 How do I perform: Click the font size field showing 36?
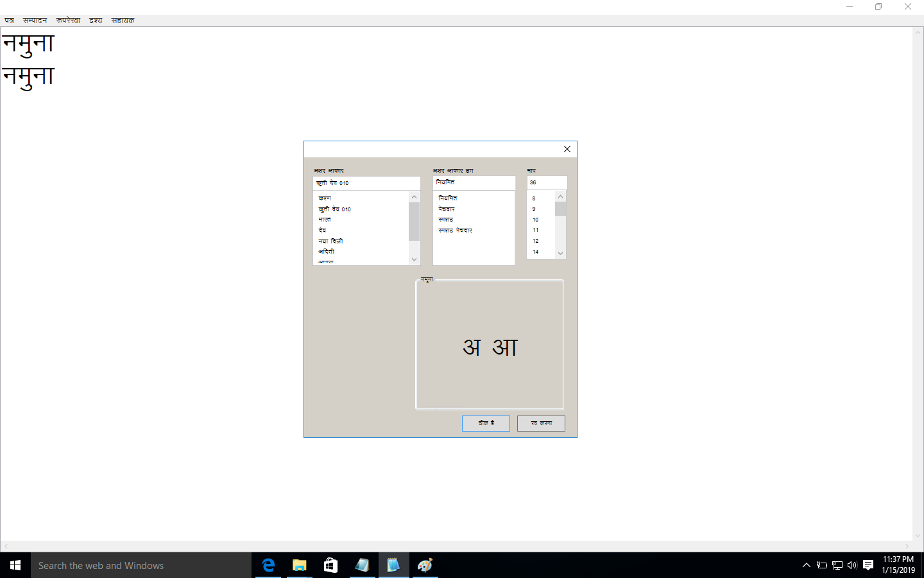546,182
